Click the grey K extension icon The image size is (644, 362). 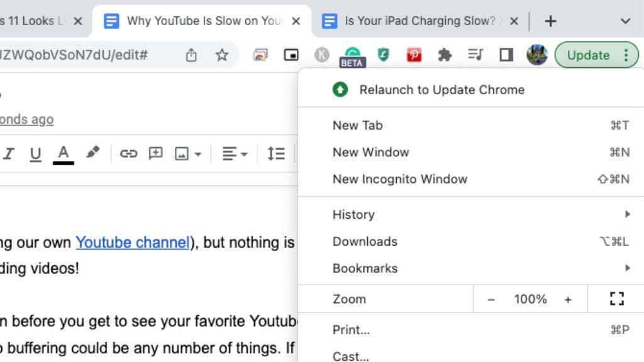pyautogui.click(x=321, y=55)
